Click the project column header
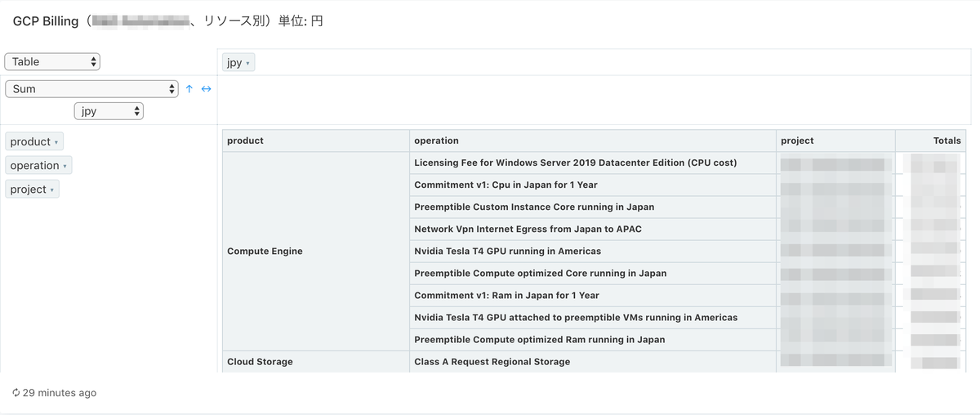 [x=835, y=141]
